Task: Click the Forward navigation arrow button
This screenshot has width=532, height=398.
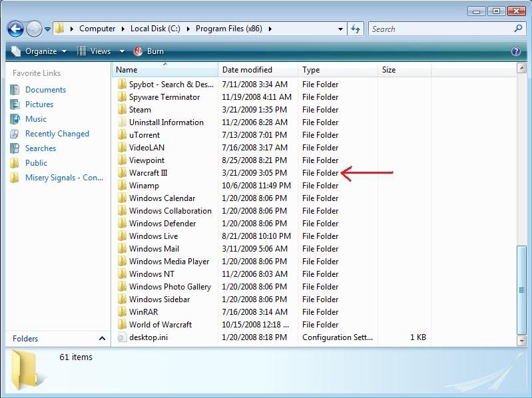Action: pos(34,29)
